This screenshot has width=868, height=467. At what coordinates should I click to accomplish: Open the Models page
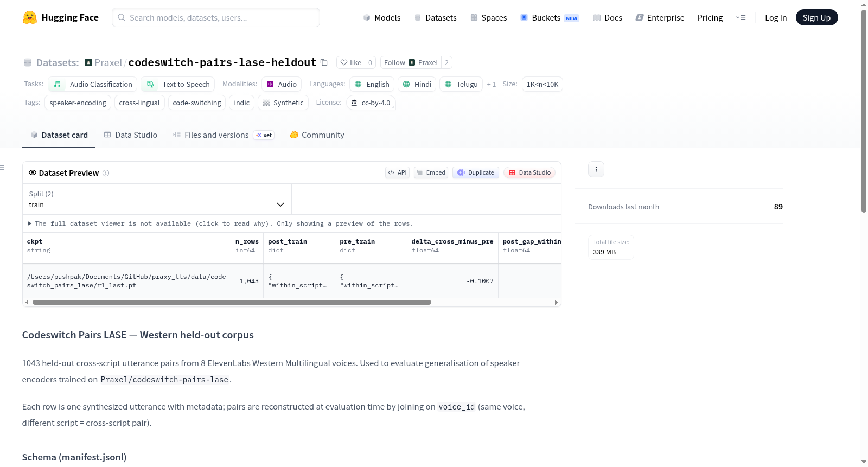[x=382, y=17]
